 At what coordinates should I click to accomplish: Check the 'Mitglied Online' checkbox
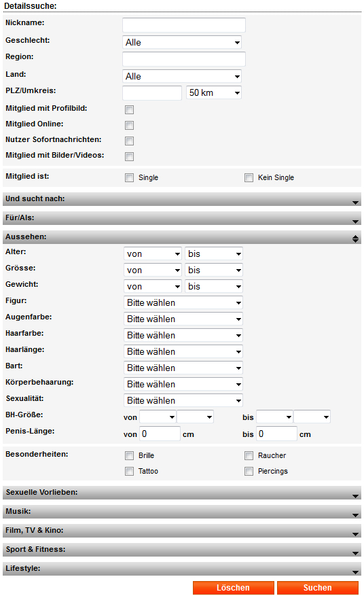pos(130,126)
